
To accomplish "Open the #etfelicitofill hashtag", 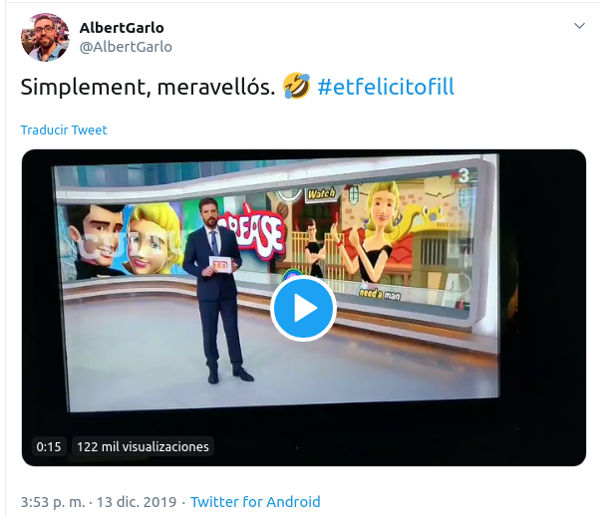I will 386,86.
